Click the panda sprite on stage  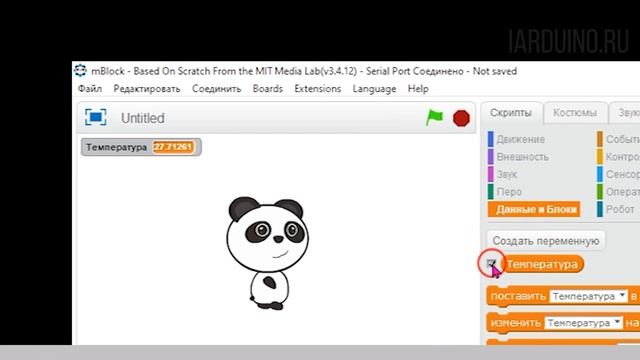[267, 253]
